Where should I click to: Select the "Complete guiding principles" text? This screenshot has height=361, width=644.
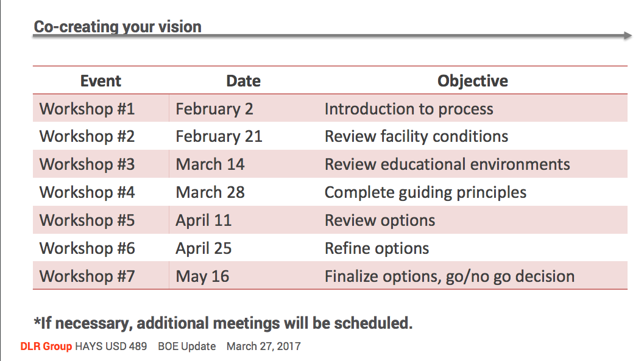pyautogui.click(x=425, y=192)
